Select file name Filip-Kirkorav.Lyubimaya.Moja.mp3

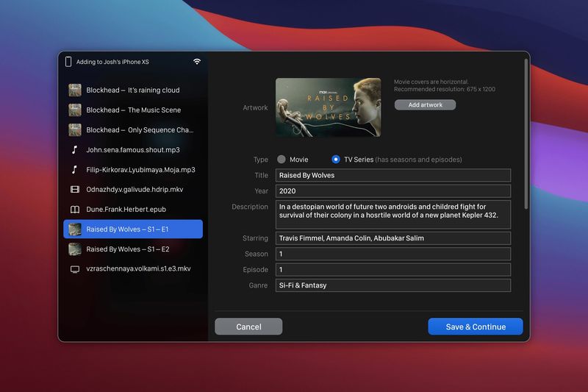tap(140, 170)
